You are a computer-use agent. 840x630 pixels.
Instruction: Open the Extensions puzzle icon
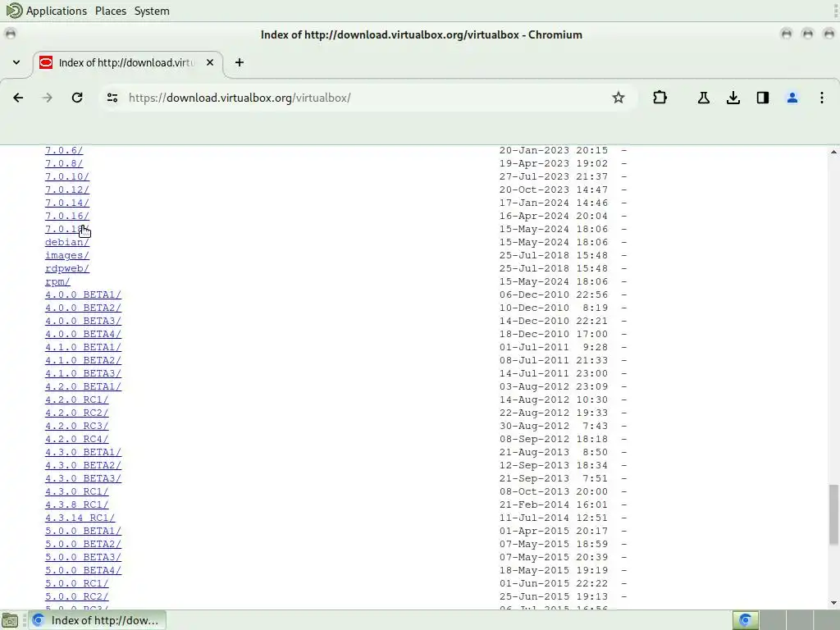click(660, 98)
